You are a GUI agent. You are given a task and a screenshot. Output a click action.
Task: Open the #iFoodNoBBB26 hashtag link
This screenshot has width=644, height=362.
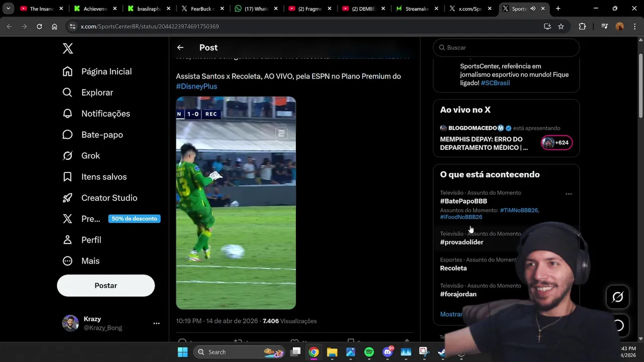click(x=461, y=217)
